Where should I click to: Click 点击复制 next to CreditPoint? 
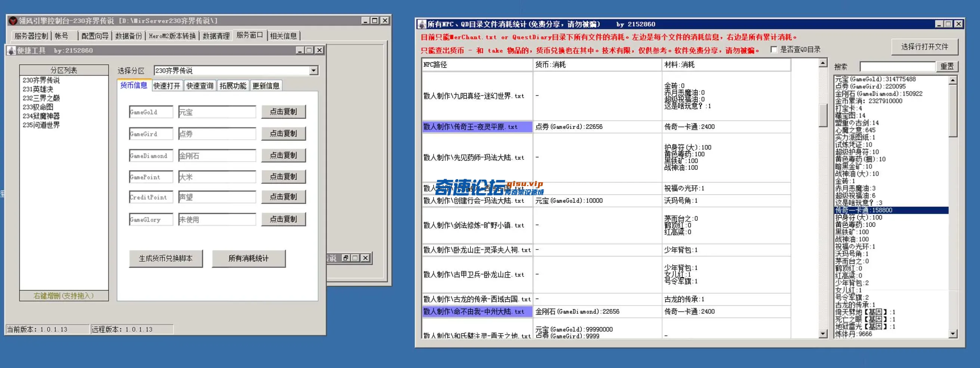point(283,197)
